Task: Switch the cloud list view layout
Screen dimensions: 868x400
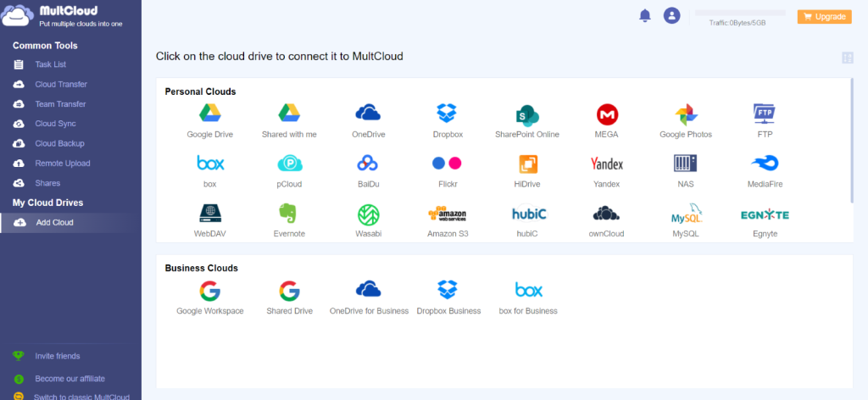Action: (x=848, y=58)
